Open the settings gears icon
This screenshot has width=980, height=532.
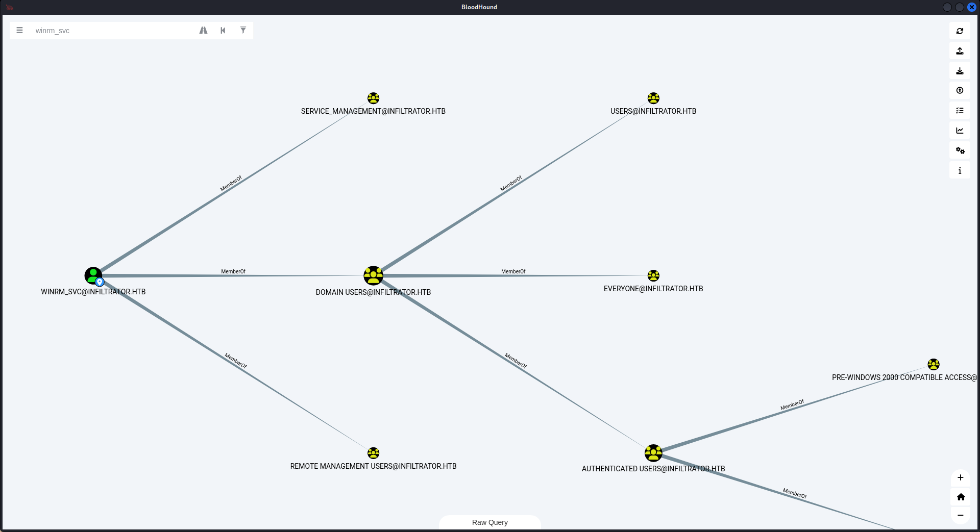coord(960,150)
